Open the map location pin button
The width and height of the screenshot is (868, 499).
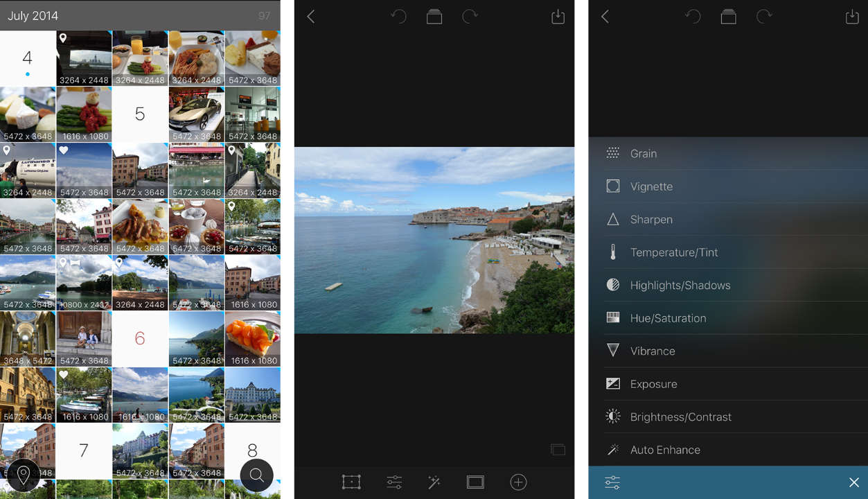pyautogui.click(x=23, y=475)
